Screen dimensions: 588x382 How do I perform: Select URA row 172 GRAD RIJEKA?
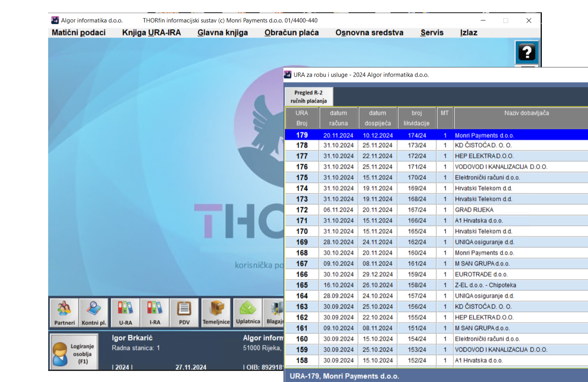pos(474,210)
